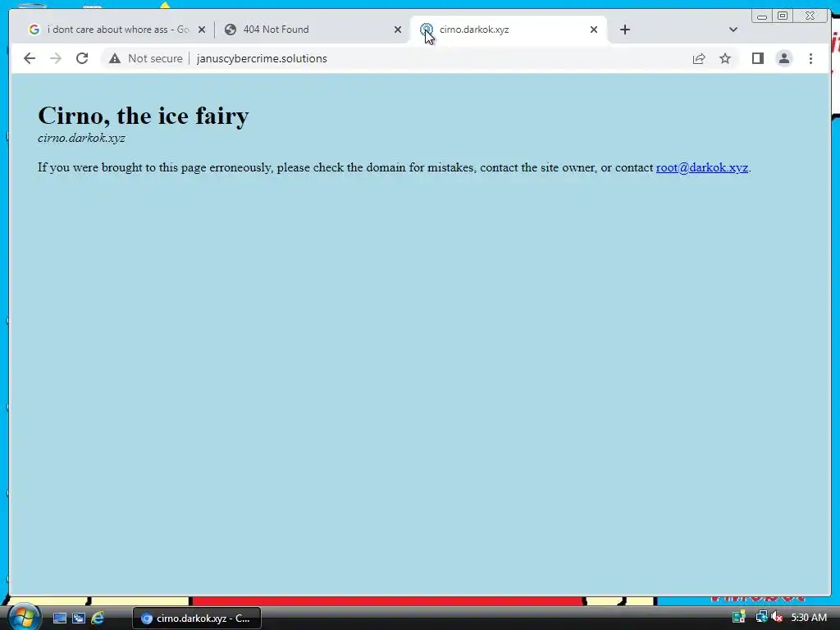Image resolution: width=840 pixels, height=630 pixels.
Task: Open the browser side panel
Action: [x=757, y=58]
